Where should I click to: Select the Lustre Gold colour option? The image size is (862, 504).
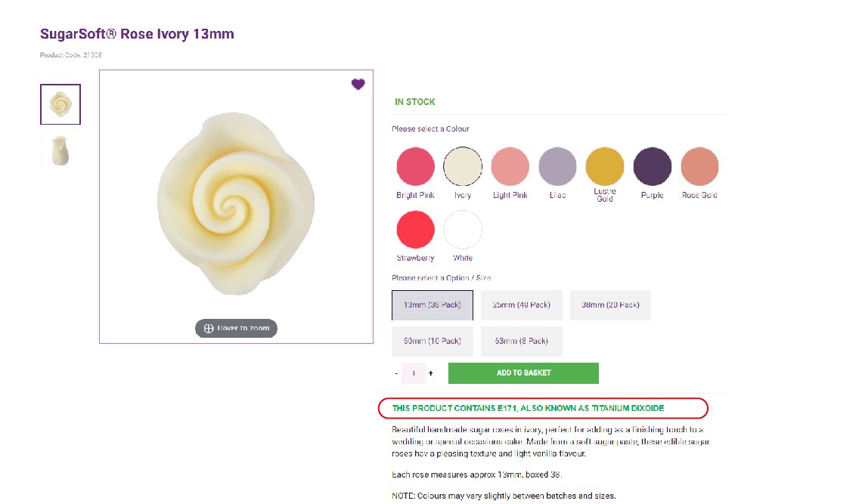(x=604, y=166)
